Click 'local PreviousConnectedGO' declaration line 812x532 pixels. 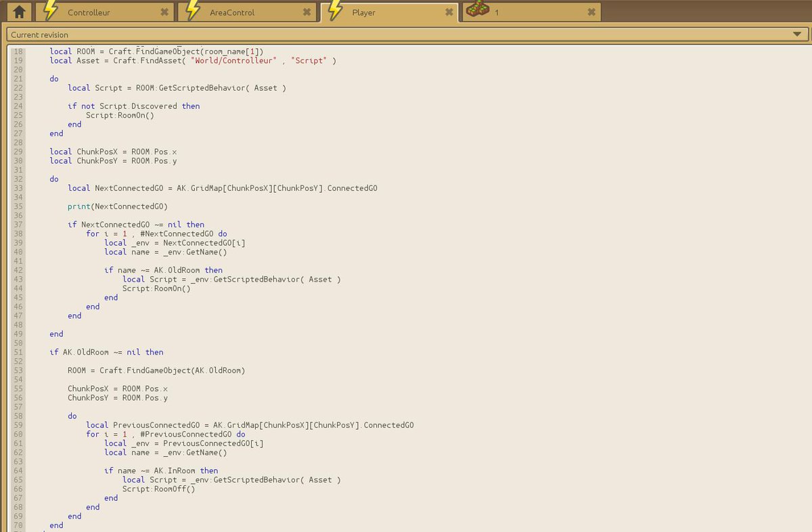[x=250, y=425]
